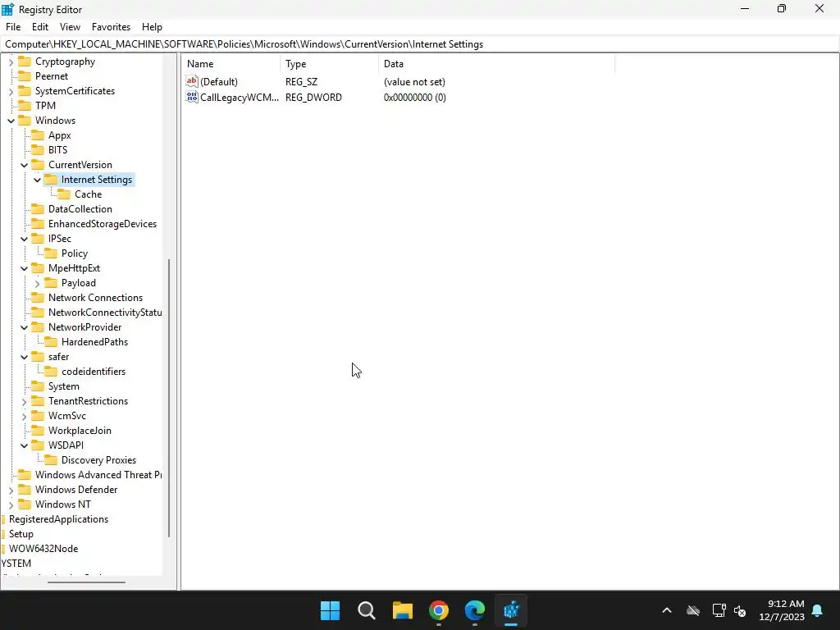Select the Appx folder icon

tap(38, 135)
